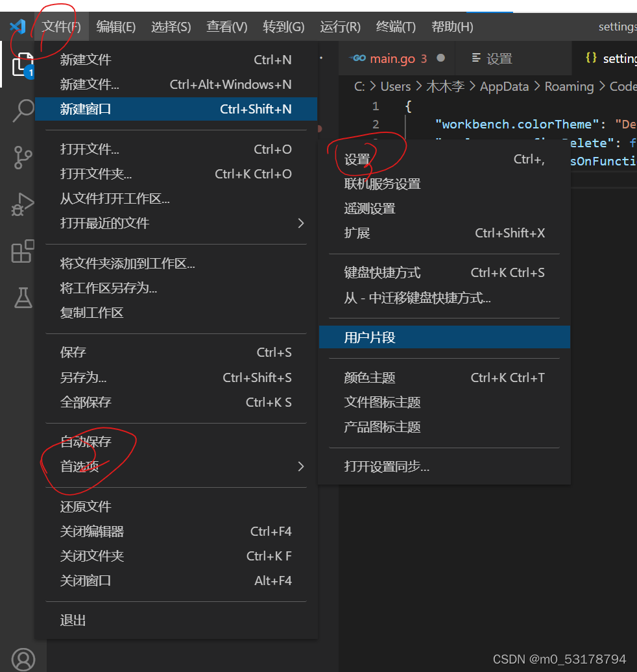Expand the 打开最近的文件 submenu
This screenshot has width=637, height=672.
pos(300,222)
